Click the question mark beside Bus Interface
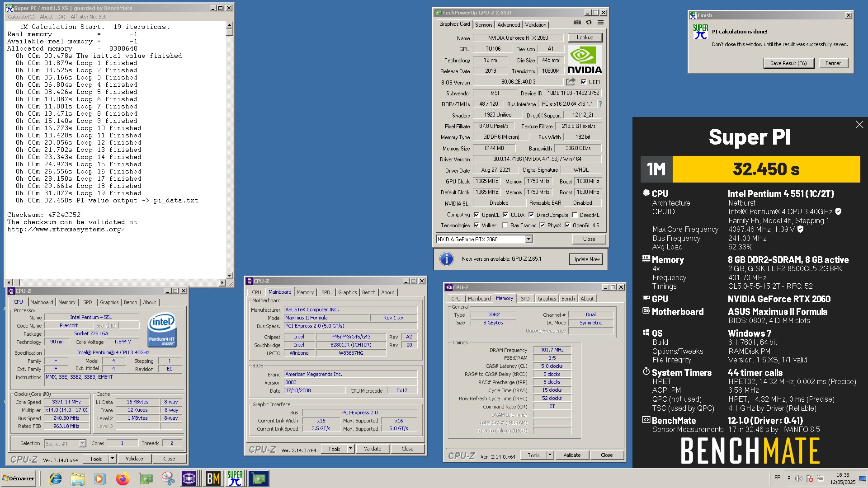Image resolution: width=868 pixels, height=488 pixels. pos(600,104)
